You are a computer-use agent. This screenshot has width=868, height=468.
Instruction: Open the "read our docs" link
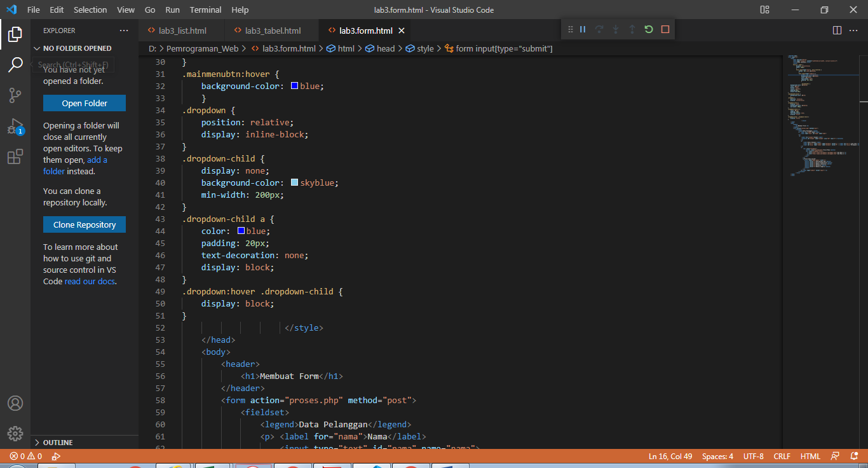(x=89, y=281)
